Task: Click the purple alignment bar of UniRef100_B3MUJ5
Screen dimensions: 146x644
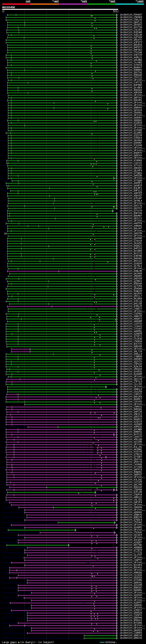Action: (x=62, y=306)
